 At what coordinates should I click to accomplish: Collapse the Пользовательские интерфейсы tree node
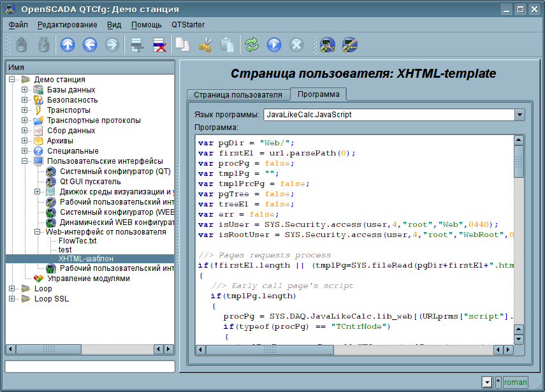tap(24, 161)
